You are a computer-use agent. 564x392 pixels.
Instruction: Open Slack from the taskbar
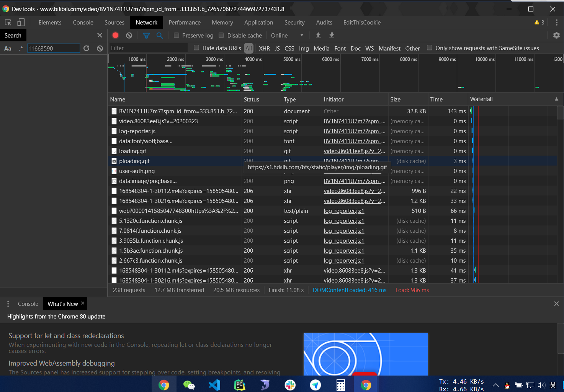click(290, 385)
